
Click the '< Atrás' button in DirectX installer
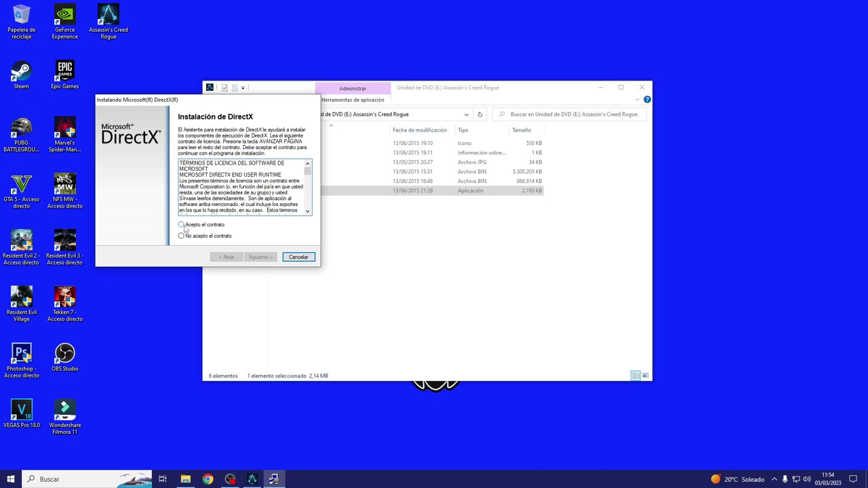[226, 257]
